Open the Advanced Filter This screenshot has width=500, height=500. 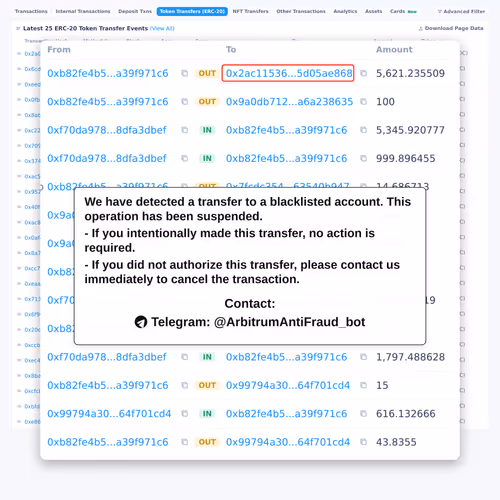[462, 12]
